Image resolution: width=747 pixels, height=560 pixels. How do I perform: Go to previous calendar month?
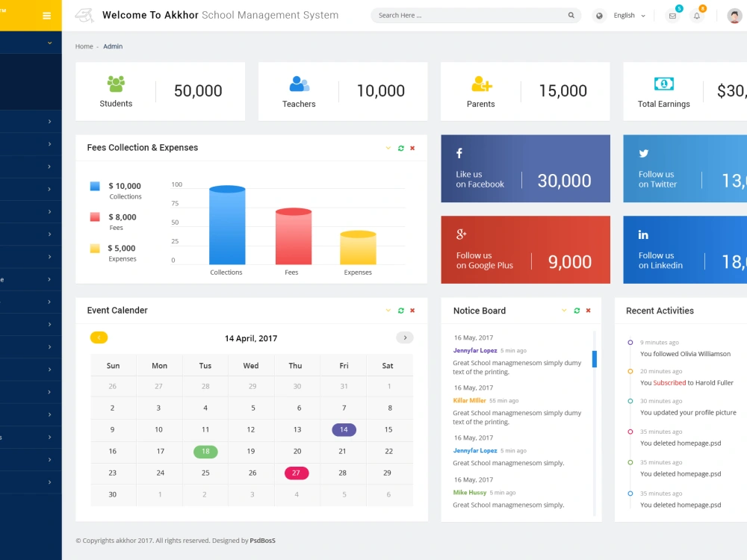tap(99, 337)
